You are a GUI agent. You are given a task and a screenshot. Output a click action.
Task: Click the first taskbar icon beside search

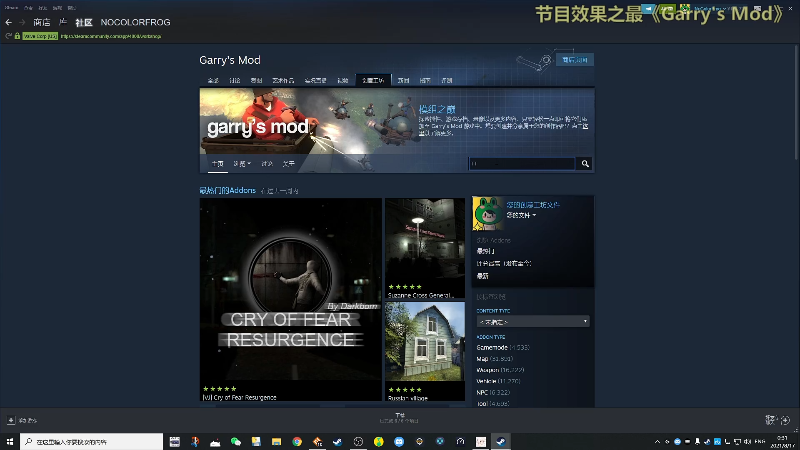coord(174,441)
